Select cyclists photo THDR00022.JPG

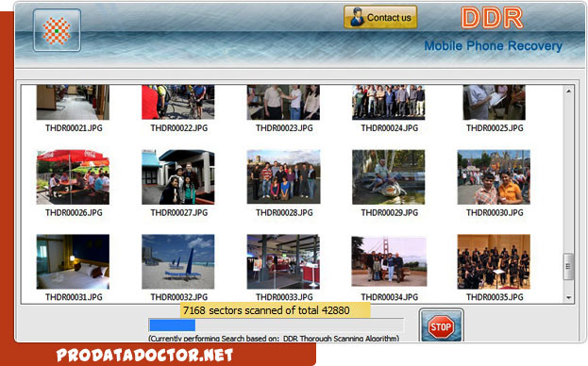click(178, 102)
